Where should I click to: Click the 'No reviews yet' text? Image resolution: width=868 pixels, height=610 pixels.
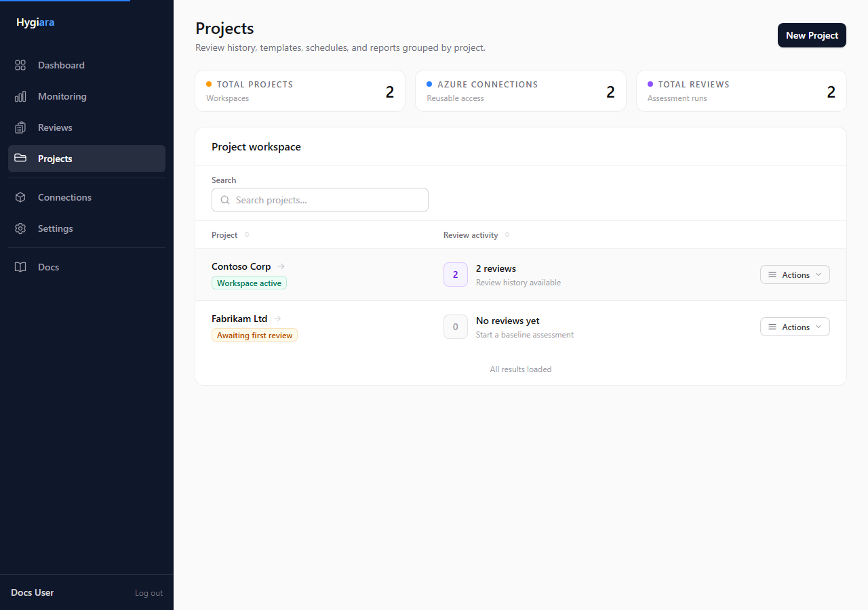pyautogui.click(x=508, y=321)
